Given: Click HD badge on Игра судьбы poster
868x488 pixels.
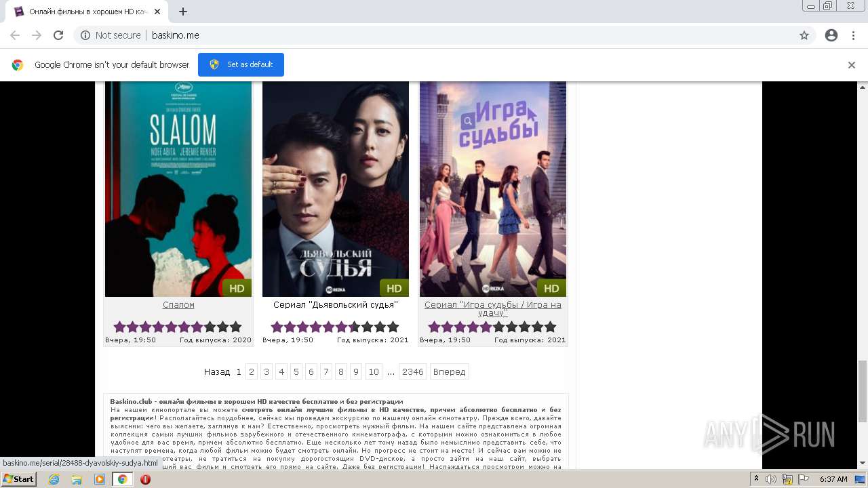Looking at the screenshot, I should [551, 288].
